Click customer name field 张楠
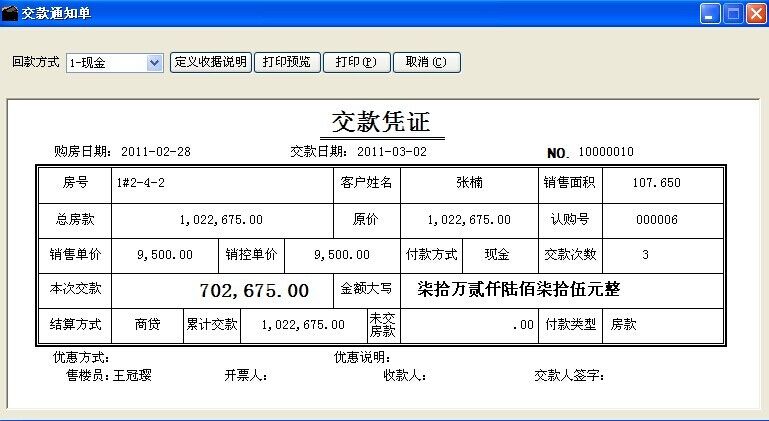The image size is (769, 421). coord(468,183)
